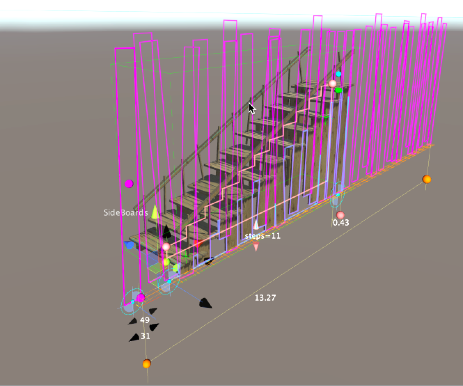Viewport: 463px width, 386px height.
Task: Click the blue cone handle left of the bottom step
Action: click(129, 245)
